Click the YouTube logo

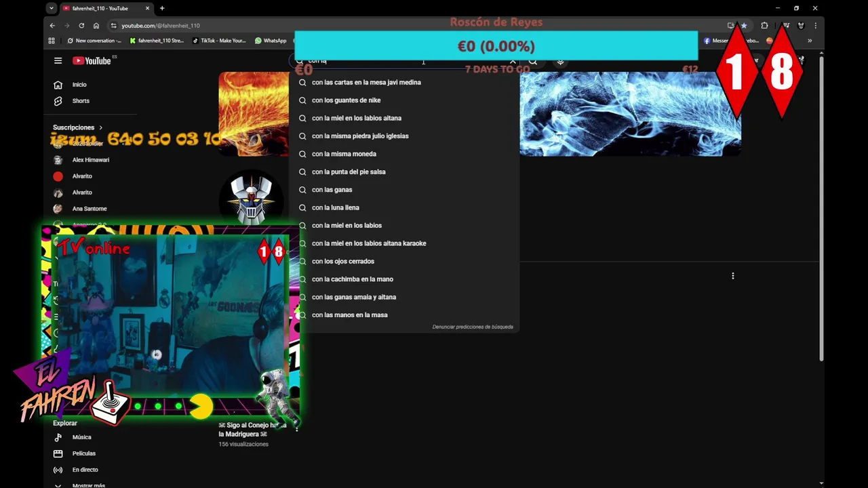[92, 60]
